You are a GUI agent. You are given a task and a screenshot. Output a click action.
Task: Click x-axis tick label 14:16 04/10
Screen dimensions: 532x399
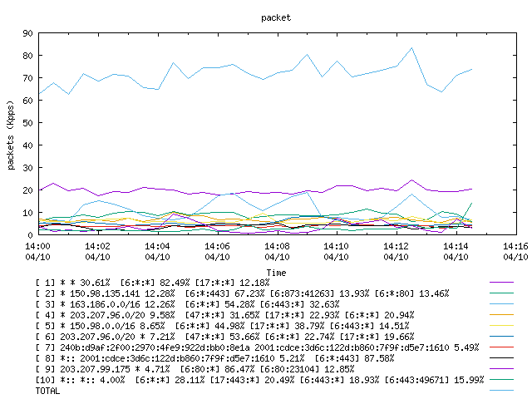click(x=515, y=251)
